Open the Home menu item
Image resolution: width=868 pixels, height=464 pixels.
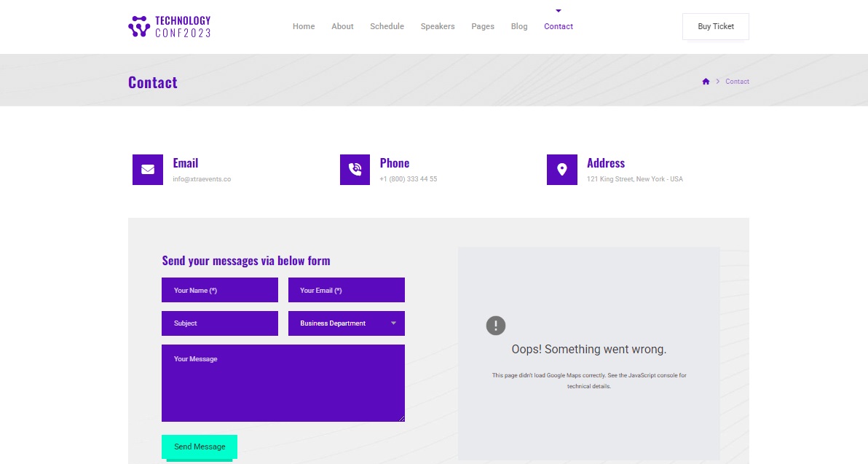pos(304,26)
